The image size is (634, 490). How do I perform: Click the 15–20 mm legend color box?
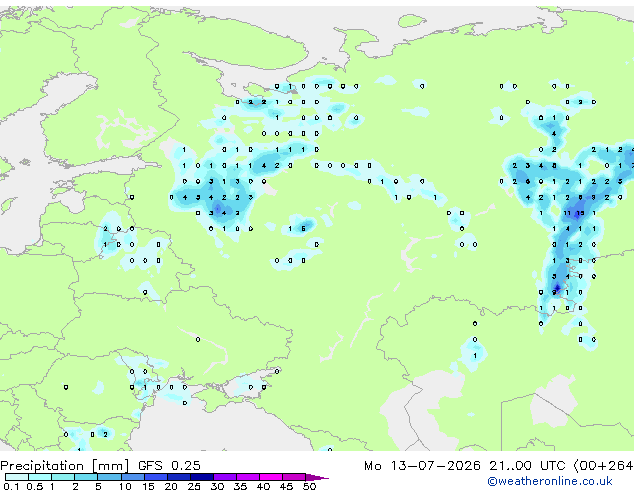(156, 477)
